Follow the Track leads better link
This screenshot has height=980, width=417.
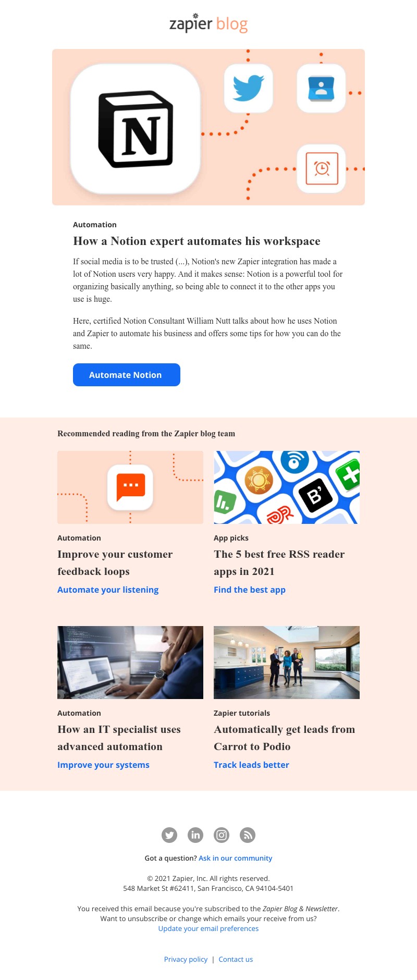coord(251,765)
